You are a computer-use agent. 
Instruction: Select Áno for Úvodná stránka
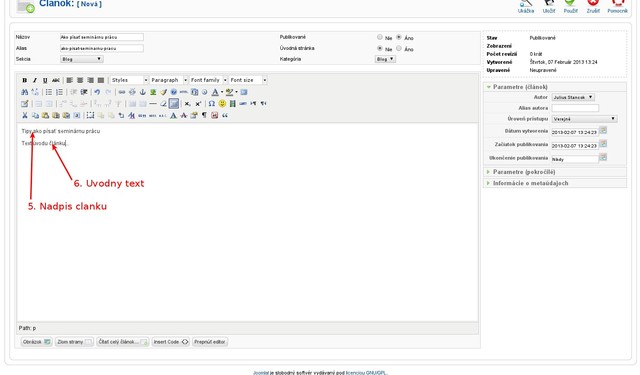click(399, 49)
